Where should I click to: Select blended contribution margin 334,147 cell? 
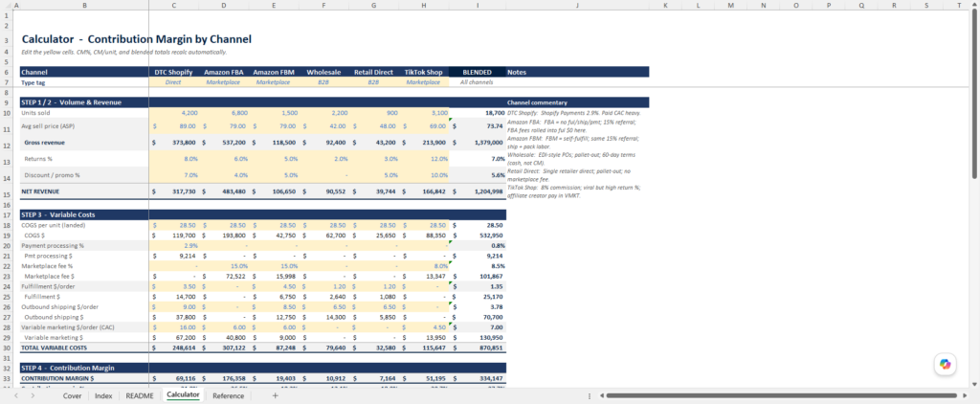tap(478, 378)
